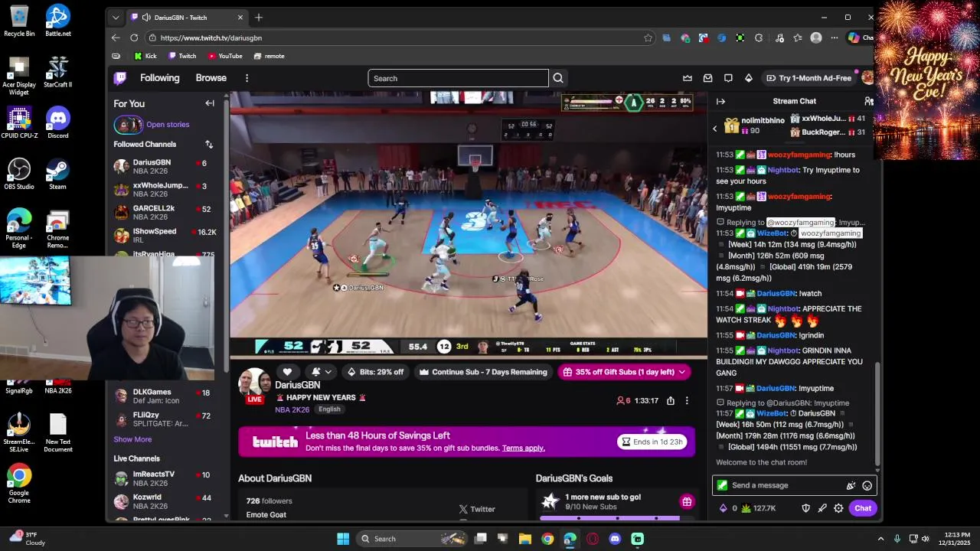The image size is (980, 551).
Task: Open Prime loot crown icon
Action: tap(688, 78)
